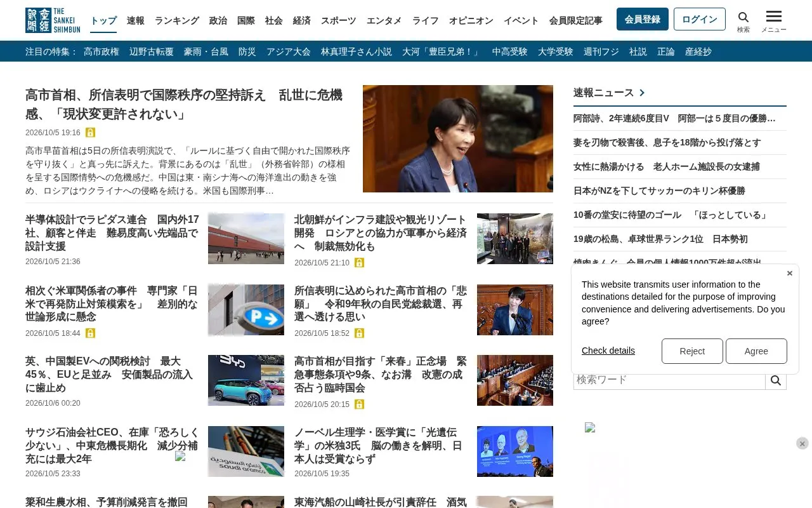Open the 社説 feature link
The width and height of the screenshot is (812, 508).
pos(638,51)
